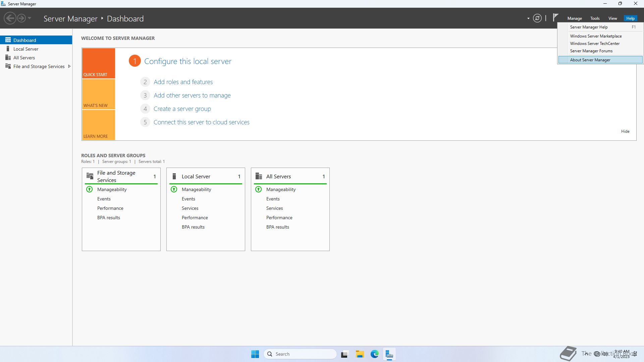Click the Local Server sidebar icon
Viewport: 644px width, 362px height.
[x=8, y=49]
